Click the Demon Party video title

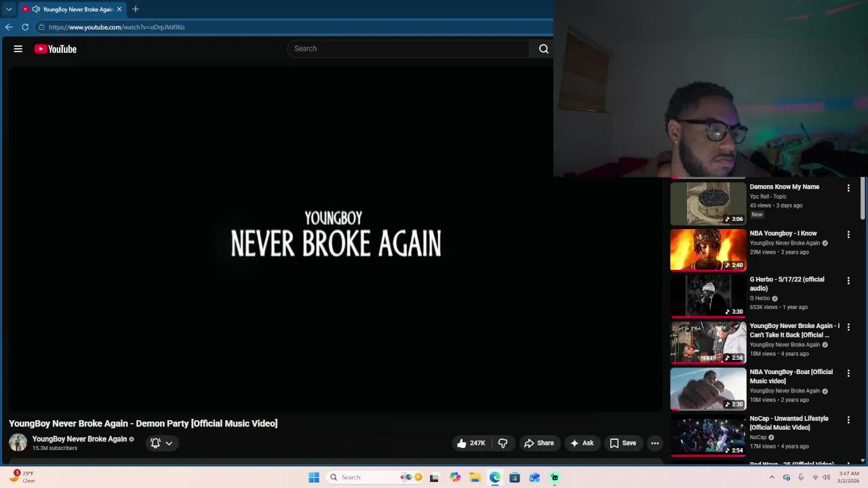point(143,424)
